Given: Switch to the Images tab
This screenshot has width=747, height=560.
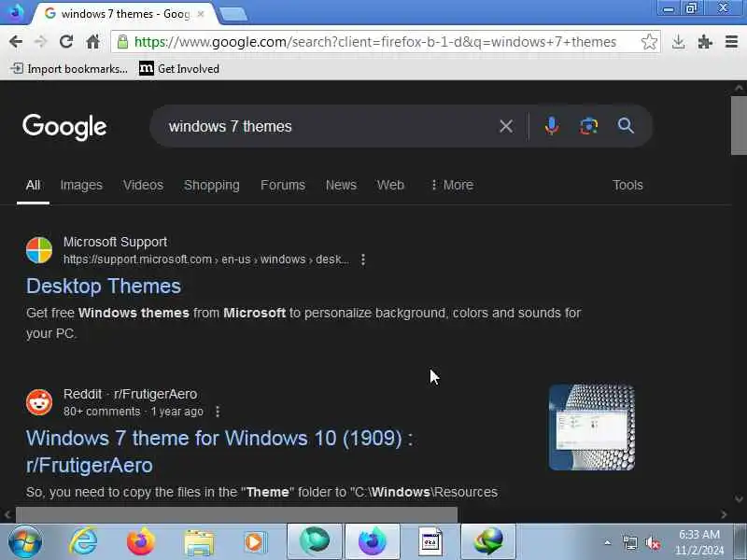Looking at the screenshot, I should click(x=81, y=185).
